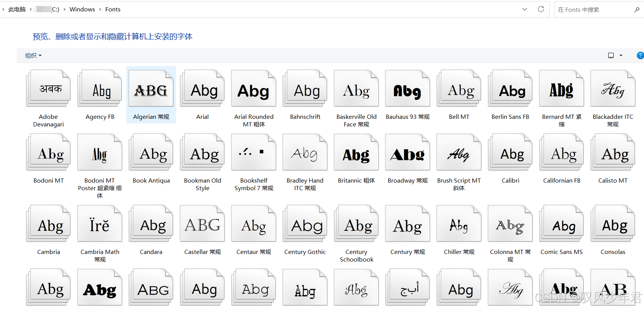Select the Comic Sans MS font icon
644x309 pixels.
(x=562, y=223)
